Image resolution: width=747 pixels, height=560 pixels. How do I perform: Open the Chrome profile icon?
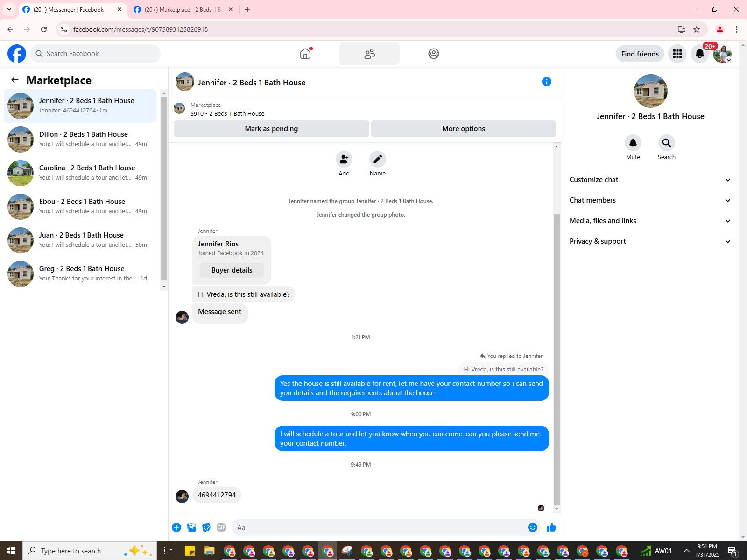pos(720,29)
